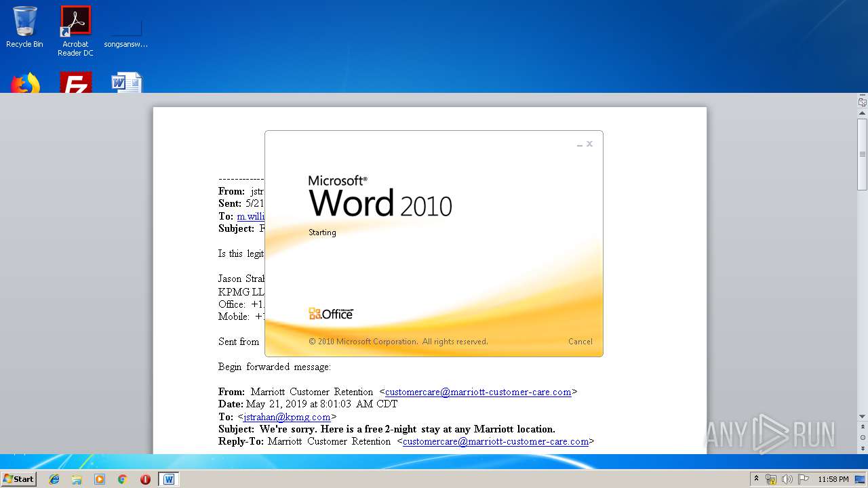This screenshot has width=868, height=488.
Task: Open customercare@marriott-customer-care.com link in Reply-To line
Action: click(x=496, y=441)
